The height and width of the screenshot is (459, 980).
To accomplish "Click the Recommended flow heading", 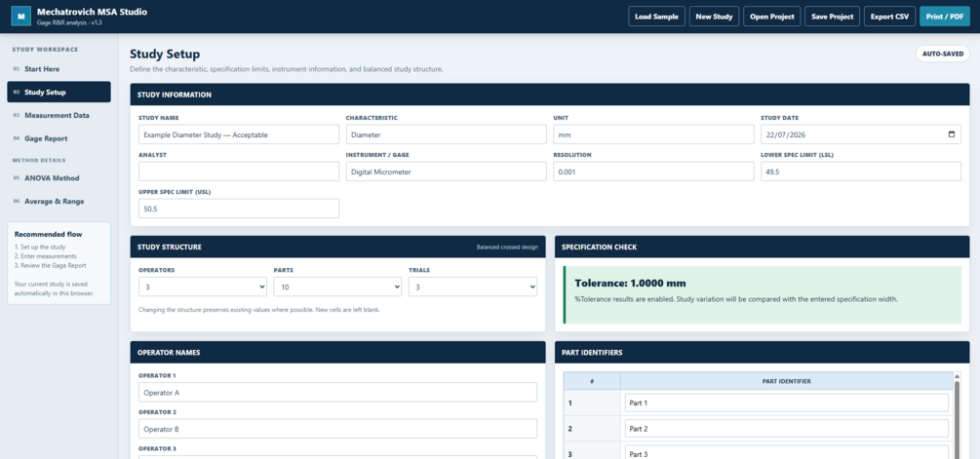I will [48, 234].
